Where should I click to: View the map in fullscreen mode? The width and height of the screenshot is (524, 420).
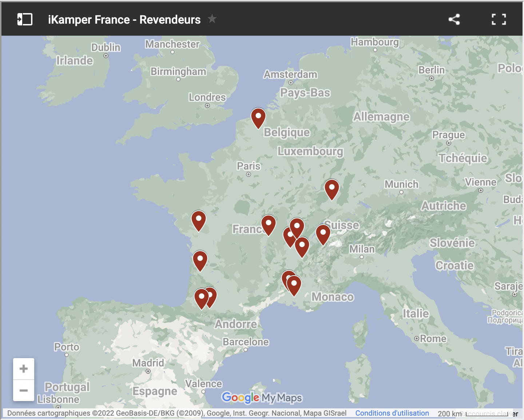(x=499, y=19)
